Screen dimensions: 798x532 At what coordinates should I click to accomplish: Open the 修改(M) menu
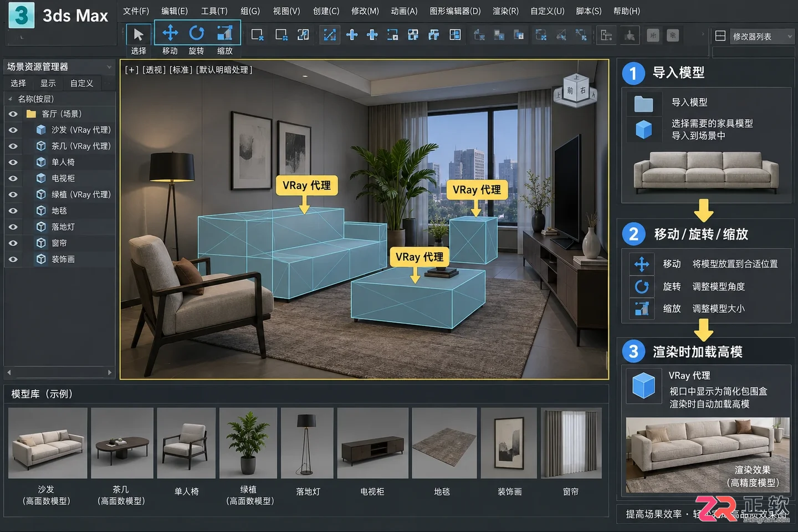[365, 11]
